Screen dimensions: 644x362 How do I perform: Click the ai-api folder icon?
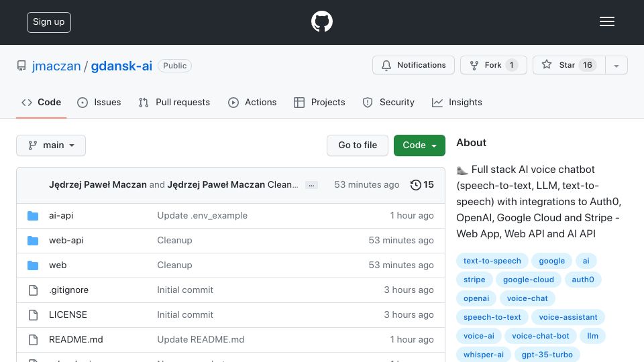33,215
